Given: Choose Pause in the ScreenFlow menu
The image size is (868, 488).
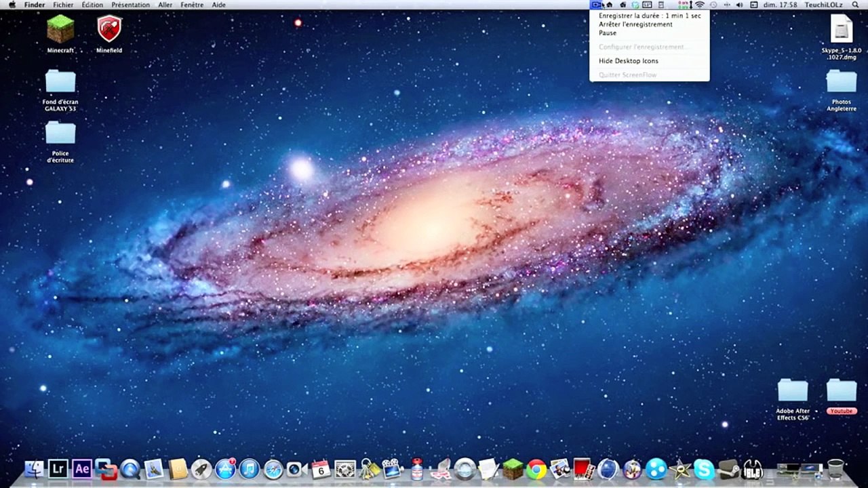Looking at the screenshot, I should click(608, 33).
